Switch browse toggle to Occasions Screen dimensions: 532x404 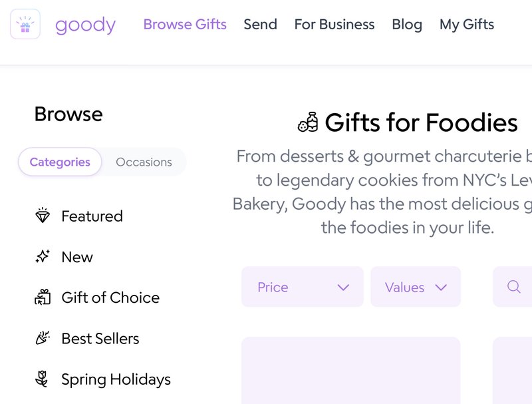(144, 162)
